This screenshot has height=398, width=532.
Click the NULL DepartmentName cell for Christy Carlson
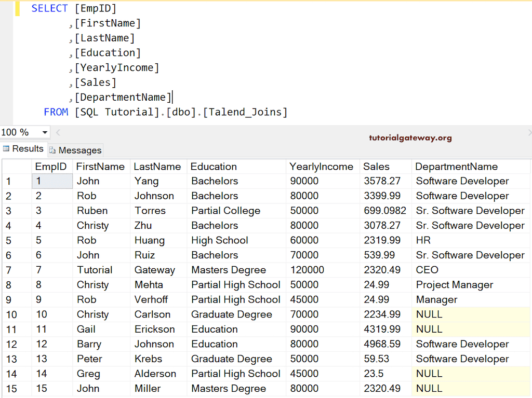coord(471,314)
